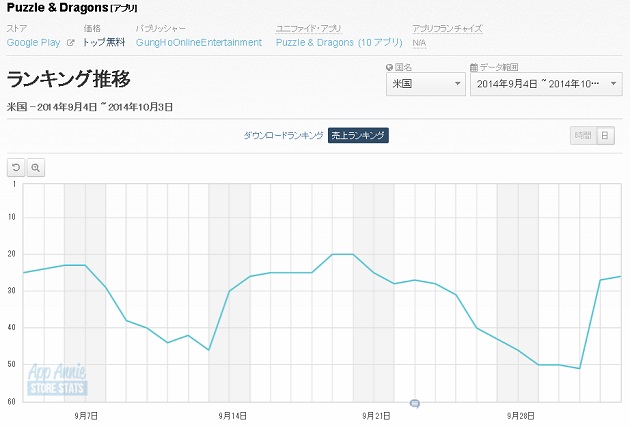Click the globe icon next to 国名
The image size is (630, 427).
389,66
